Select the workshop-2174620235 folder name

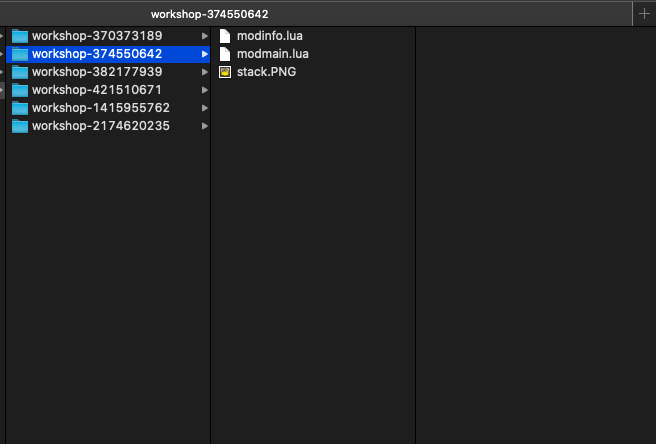pyautogui.click(x=101, y=126)
